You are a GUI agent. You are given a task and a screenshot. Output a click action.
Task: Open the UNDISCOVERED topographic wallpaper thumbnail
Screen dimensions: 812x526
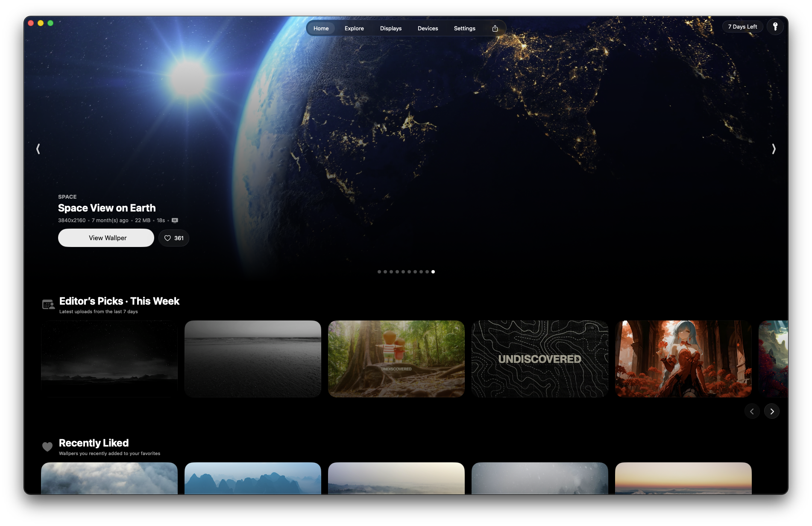point(539,359)
